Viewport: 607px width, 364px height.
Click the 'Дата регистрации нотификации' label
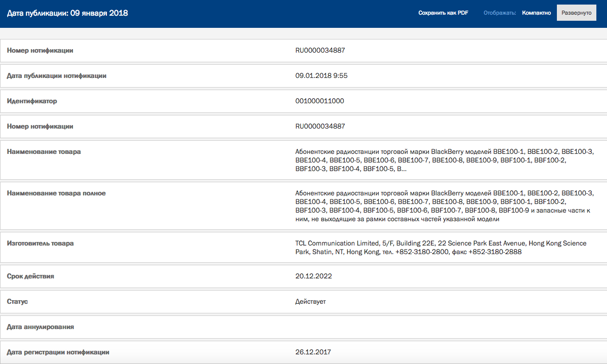tap(58, 352)
